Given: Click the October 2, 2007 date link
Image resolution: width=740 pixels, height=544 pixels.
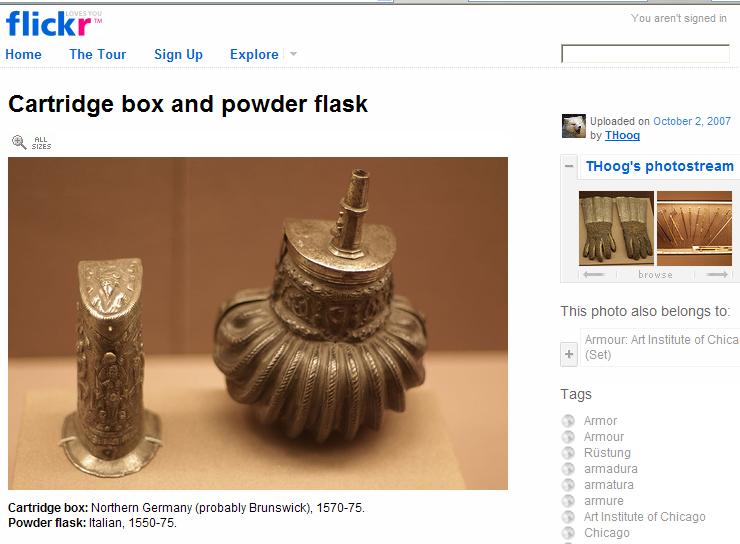Looking at the screenshot, I should (x=692, y=121).
